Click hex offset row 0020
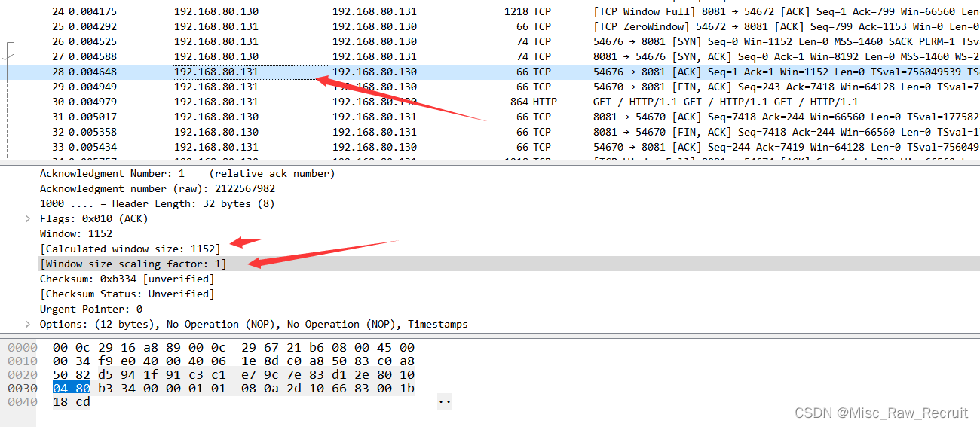 [x=21, y=375]
